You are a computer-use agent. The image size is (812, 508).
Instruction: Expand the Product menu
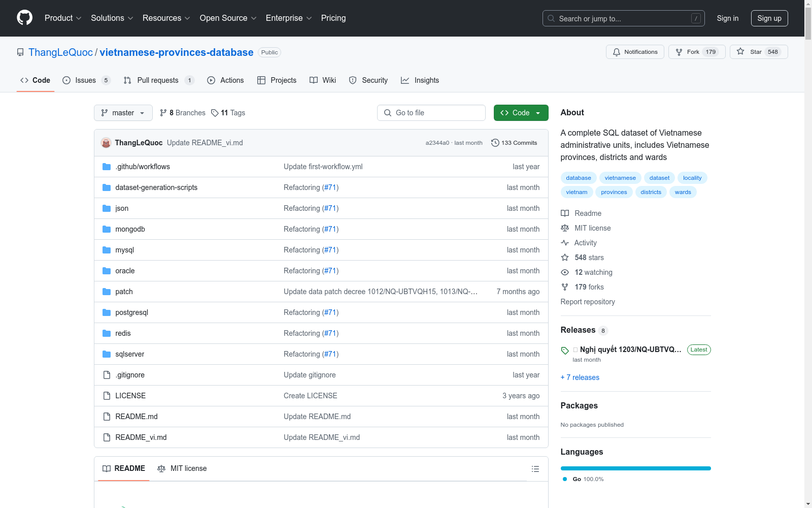pyautogui.click(x=63, y=18)
